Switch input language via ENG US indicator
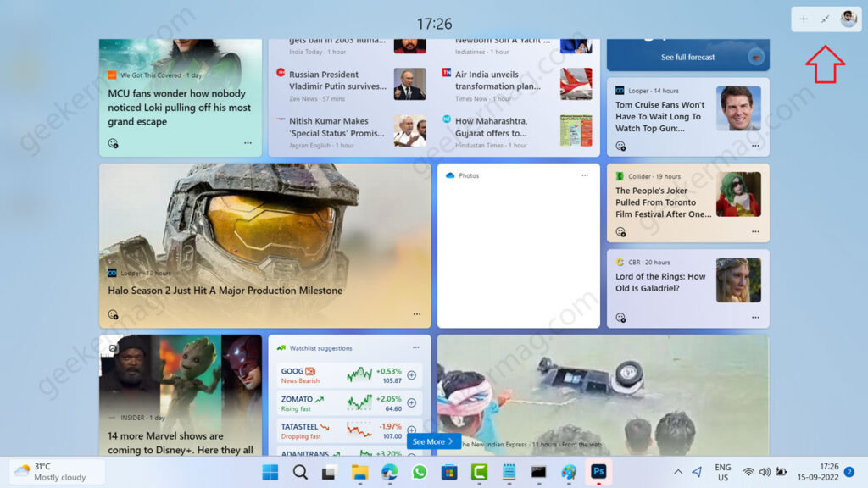Image resolution: width=868 pixels, height=488 pixels. pos(722,472)
